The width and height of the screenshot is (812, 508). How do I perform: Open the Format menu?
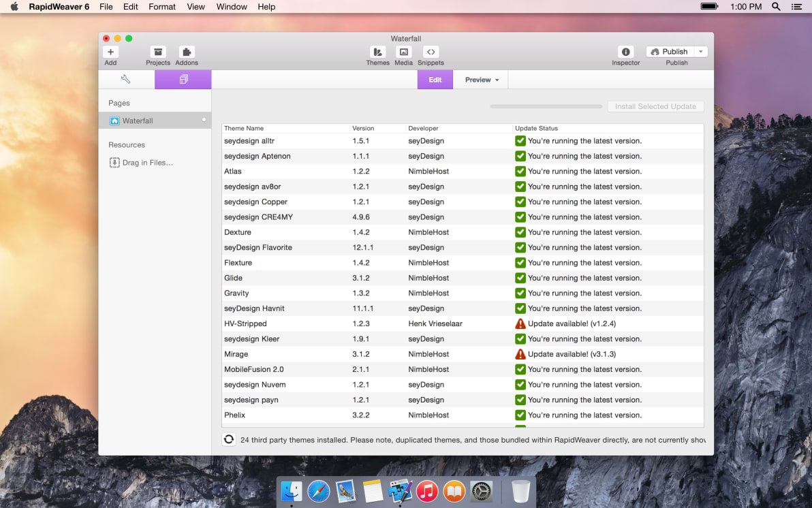click(162, 7)
